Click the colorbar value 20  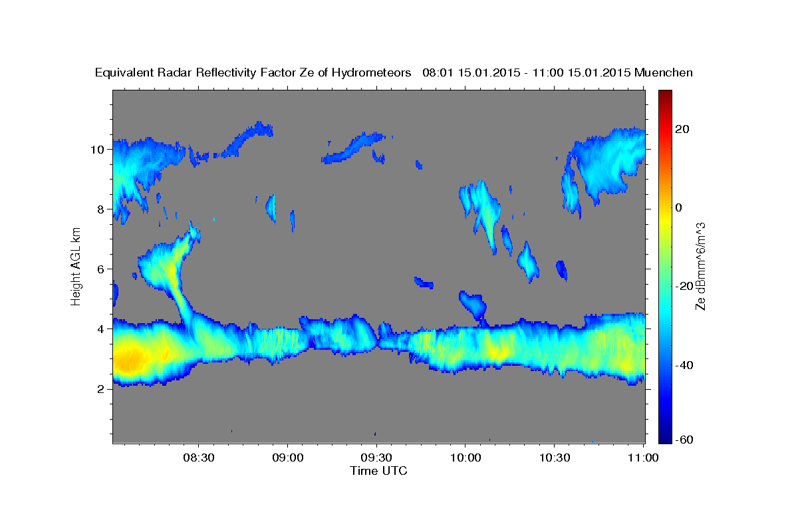682,129
